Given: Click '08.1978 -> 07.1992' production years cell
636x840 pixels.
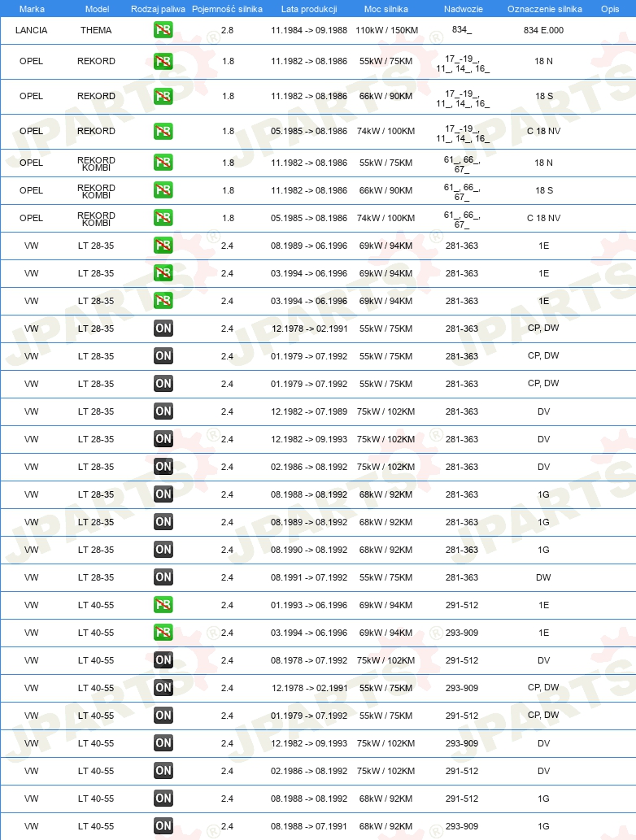Looking at the screenshot, I should point(309,660).
